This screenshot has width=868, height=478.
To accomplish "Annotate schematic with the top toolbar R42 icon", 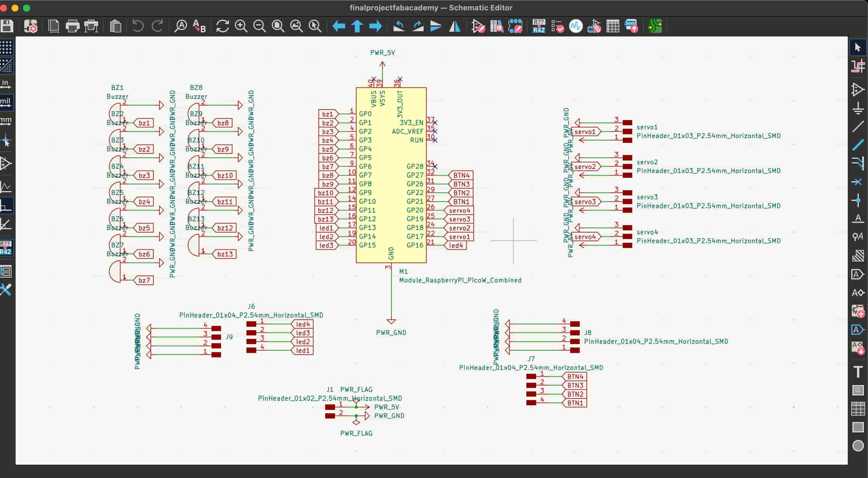I will tap(539, 26).
